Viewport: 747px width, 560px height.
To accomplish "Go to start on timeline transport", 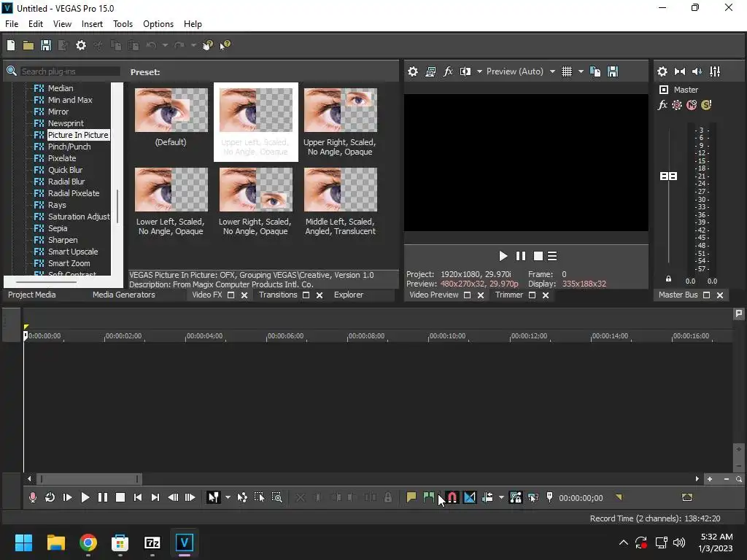I will click(138, 497).
